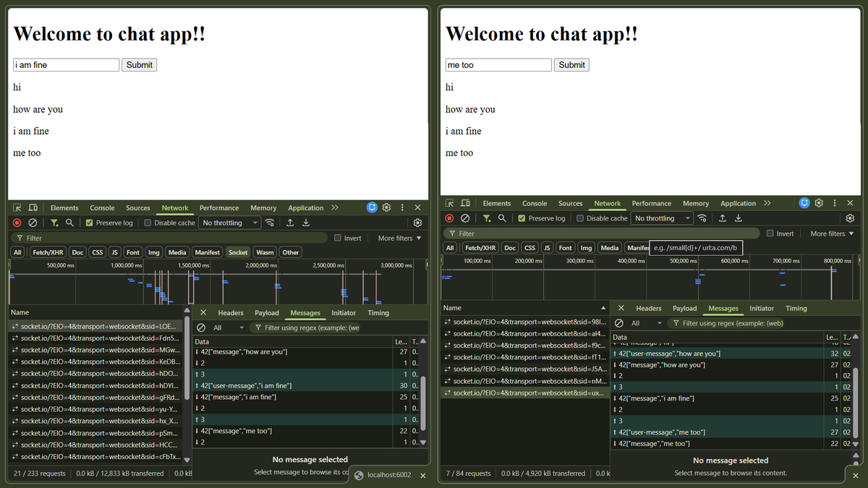Viewport: 868px width, 488px height.
Task: Open DevTools three-dot menu in left window
Action: (402, 207)
